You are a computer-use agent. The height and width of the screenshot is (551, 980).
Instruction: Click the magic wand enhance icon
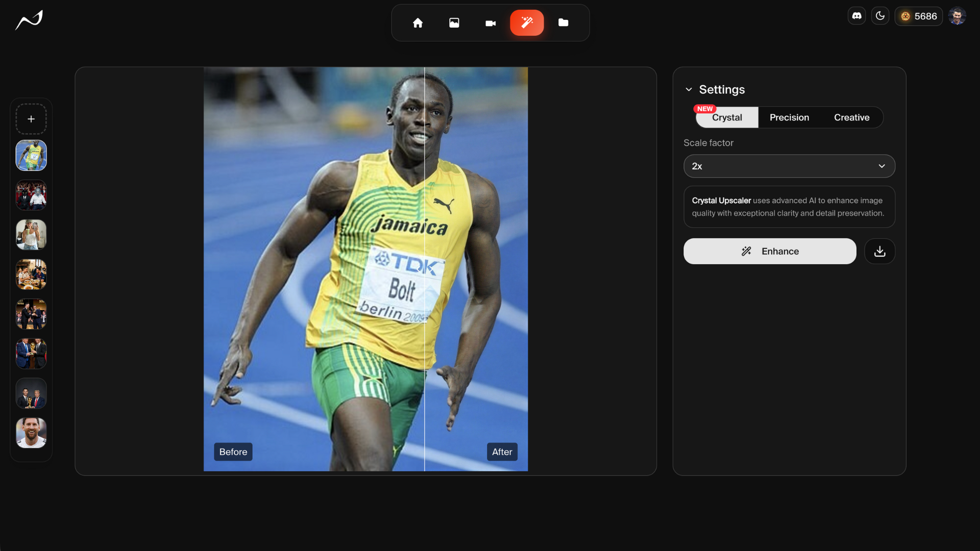(x=527, y=22)
